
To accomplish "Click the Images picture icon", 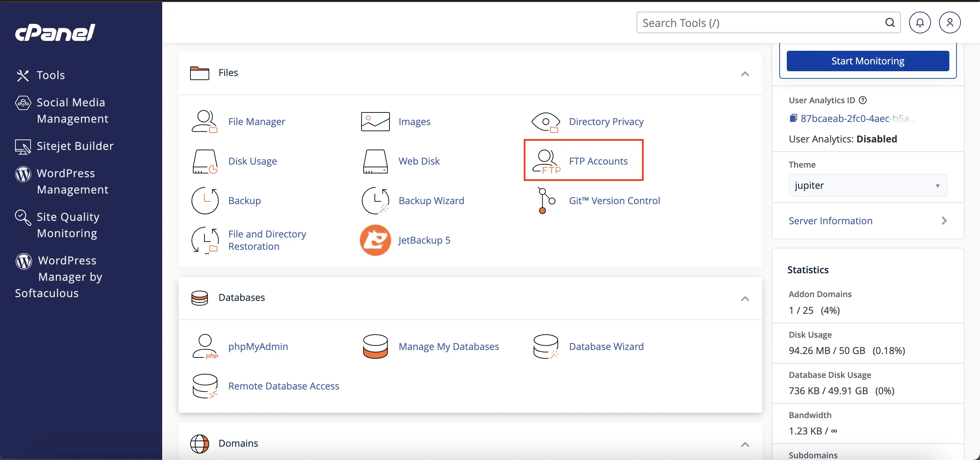I will tap(375, 121).
